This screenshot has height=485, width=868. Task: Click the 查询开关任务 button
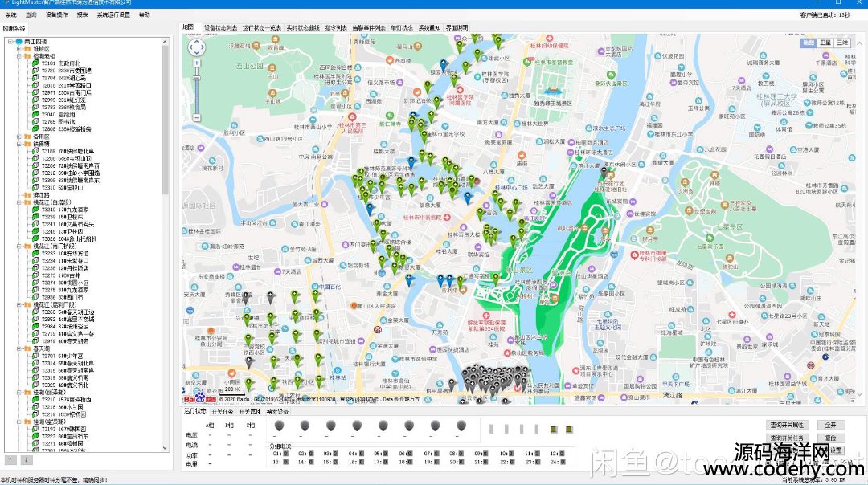coord(787,438)
